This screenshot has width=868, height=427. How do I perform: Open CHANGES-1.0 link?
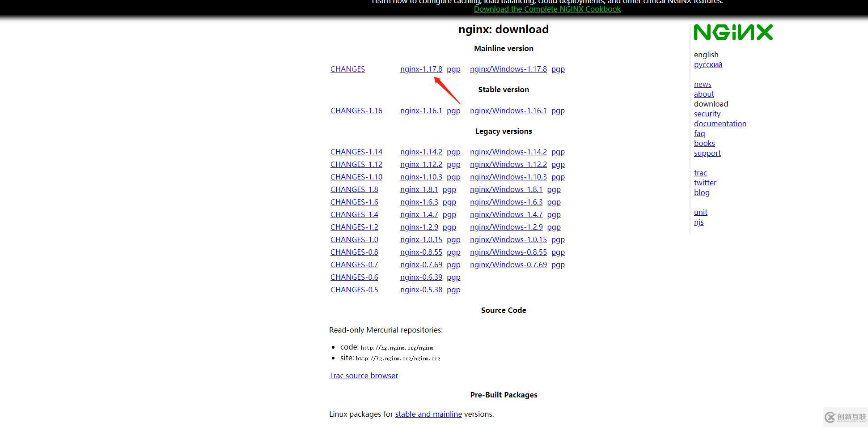click(x=354, y=239)
